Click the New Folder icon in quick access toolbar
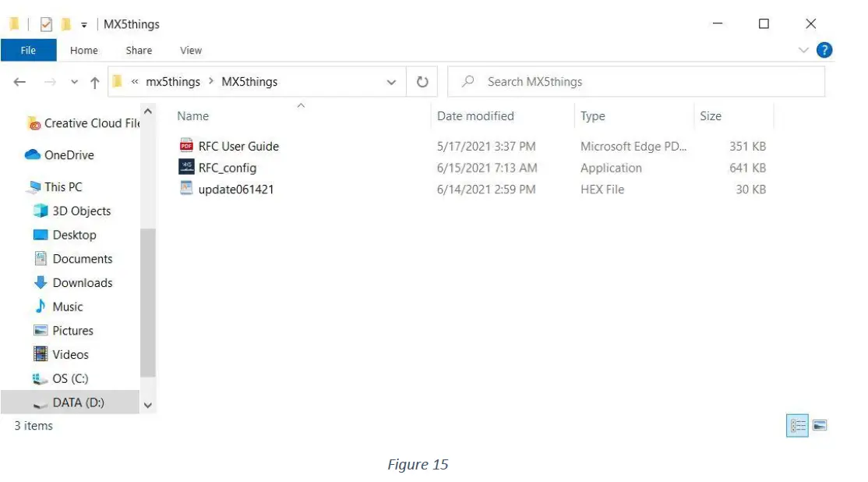Image resolution: width=868 pixels, height=482 pixels. (x=66, y=24)
